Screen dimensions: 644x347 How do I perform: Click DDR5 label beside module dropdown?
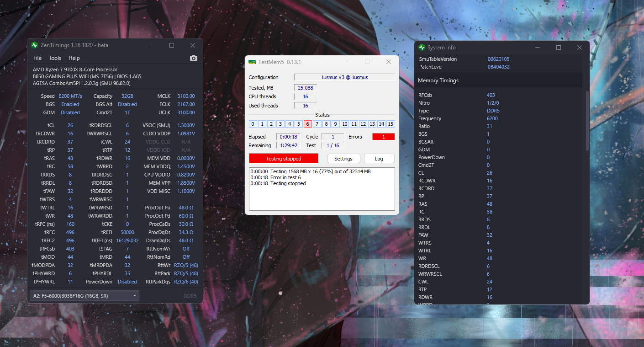190,296
